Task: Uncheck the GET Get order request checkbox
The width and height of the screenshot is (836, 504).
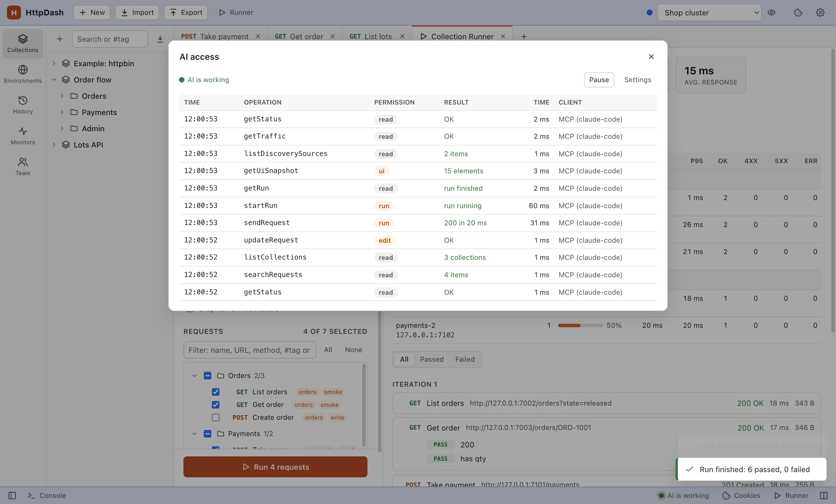Action: pyautogui.click(x=215, y=404)
